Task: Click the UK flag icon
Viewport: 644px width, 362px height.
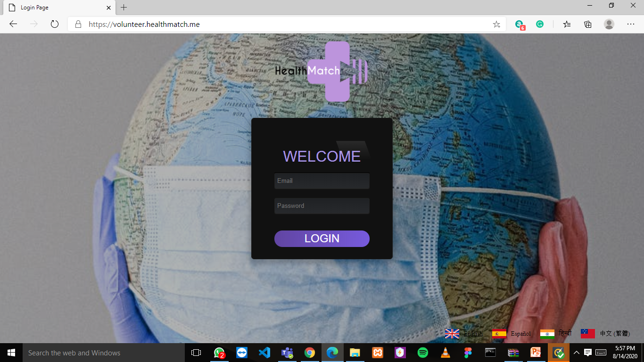Action: tap(452, 334)
